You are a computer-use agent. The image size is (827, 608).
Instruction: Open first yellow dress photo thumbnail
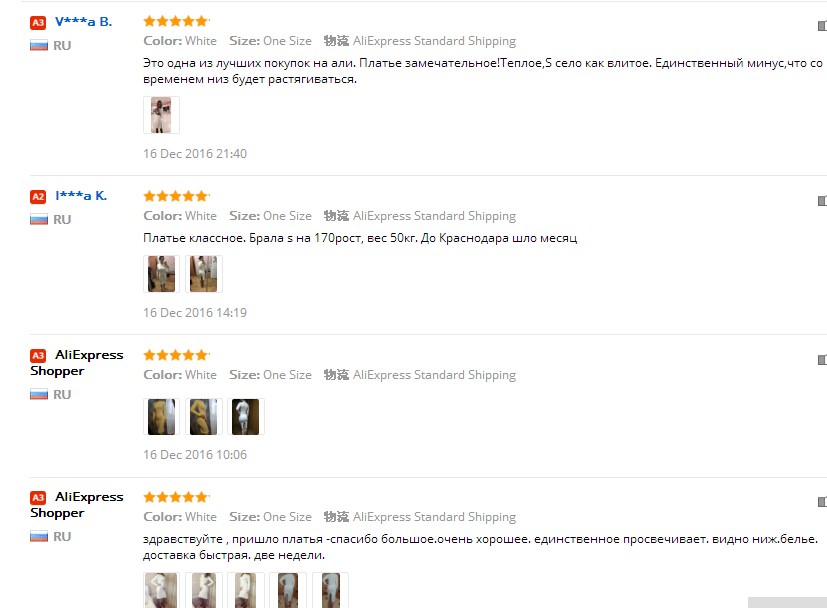click(161, 417)
